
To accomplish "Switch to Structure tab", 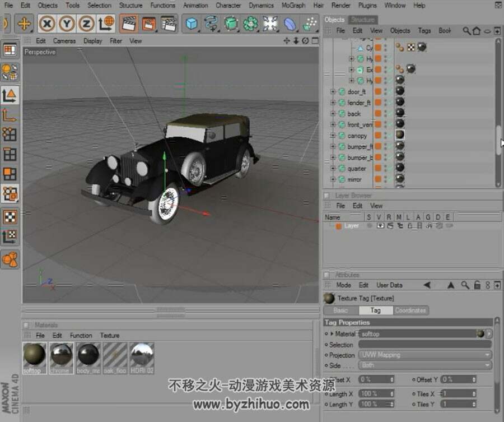I will pos(362,20).
